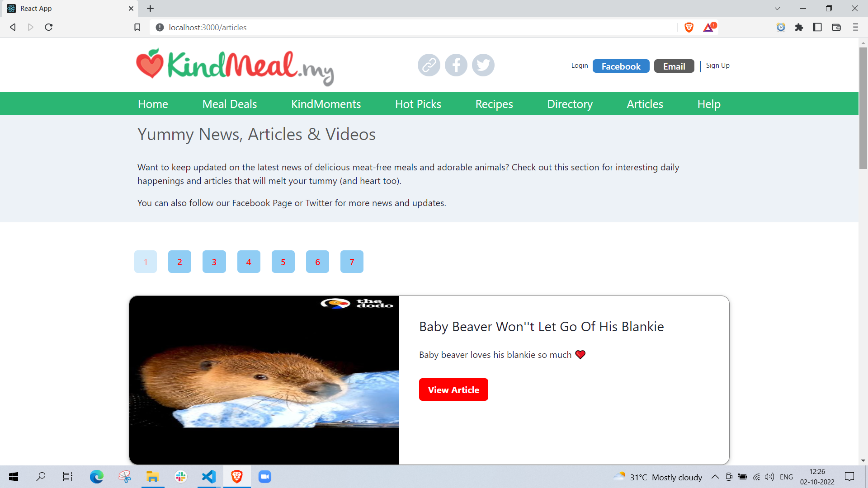Open Visual Studio Code from taskbar

[x=209, y=477]
